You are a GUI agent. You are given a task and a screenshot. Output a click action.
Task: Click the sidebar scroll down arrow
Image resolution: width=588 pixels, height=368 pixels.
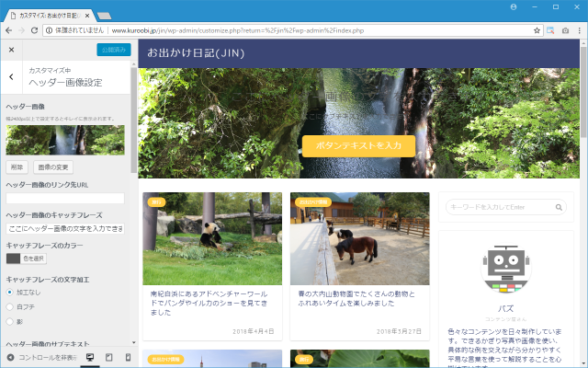coord(134,342)
